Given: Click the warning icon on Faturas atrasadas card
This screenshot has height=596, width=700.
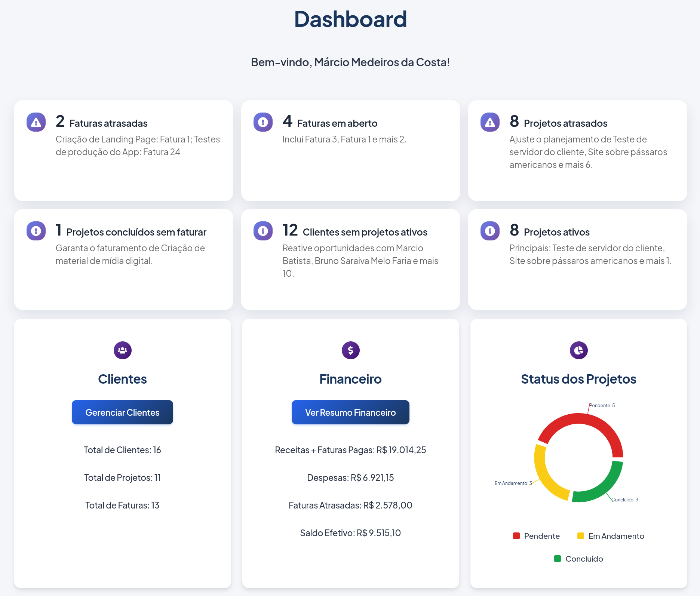Looking at the screenshot, I should tap(36, 122).
